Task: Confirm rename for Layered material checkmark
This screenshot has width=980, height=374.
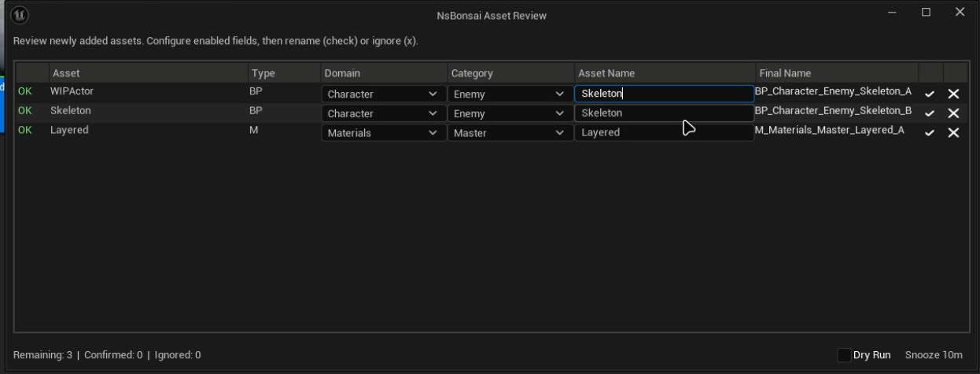Action: tap(930, 133)
